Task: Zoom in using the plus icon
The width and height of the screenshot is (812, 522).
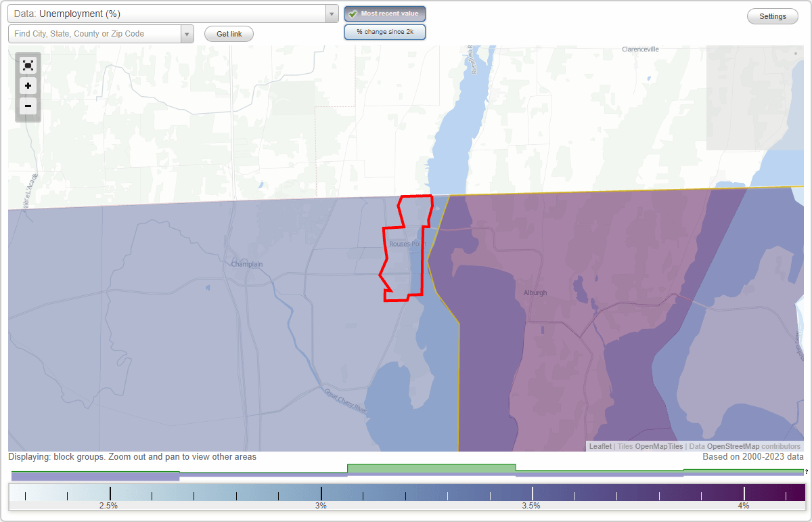Action: (x=28, y=86)
